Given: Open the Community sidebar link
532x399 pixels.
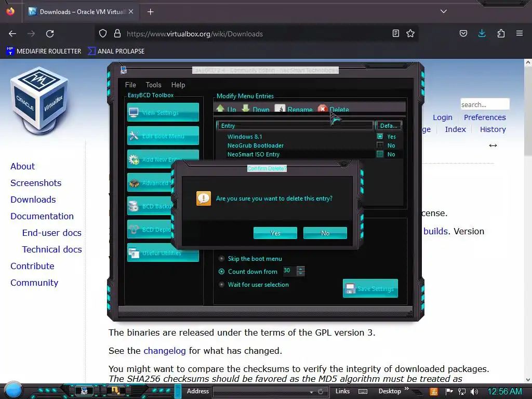Looking at the screenshot, I should point(34,283).
